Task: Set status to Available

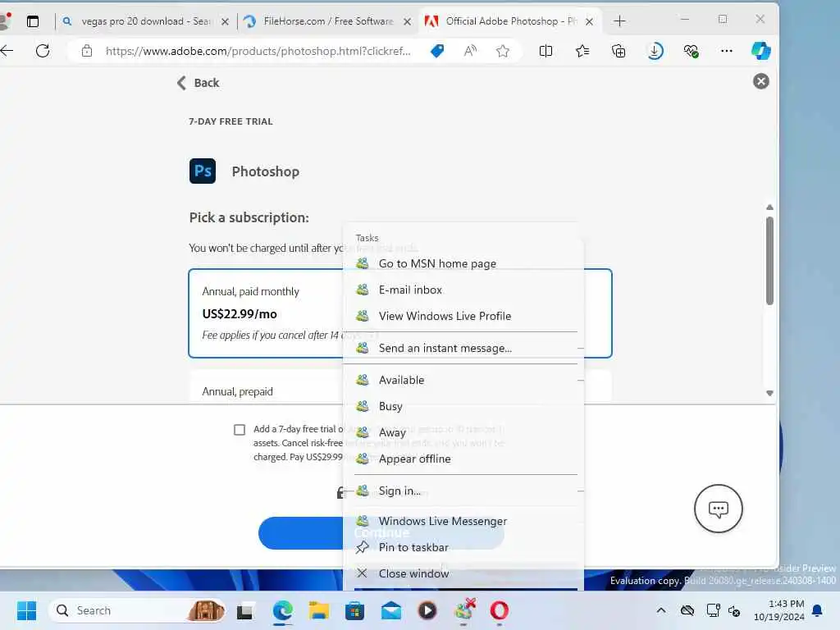Action: pyautogui.click(x=463, y=380)
